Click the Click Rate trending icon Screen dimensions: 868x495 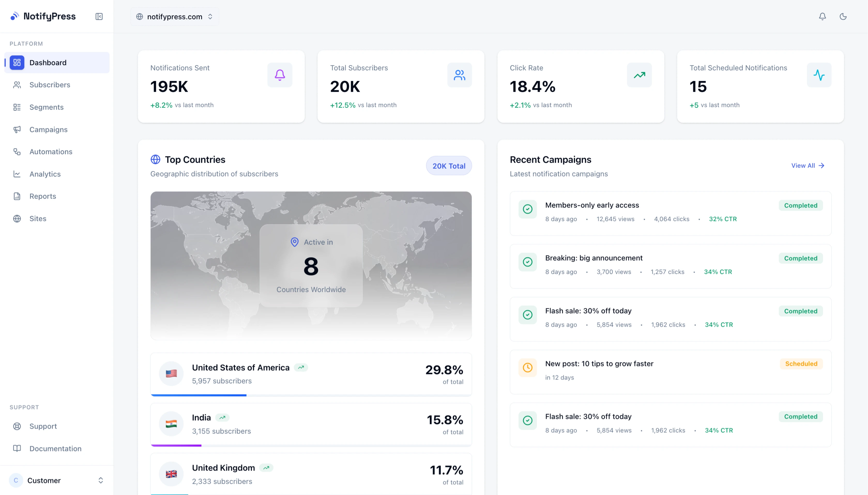tap(639, 75)
